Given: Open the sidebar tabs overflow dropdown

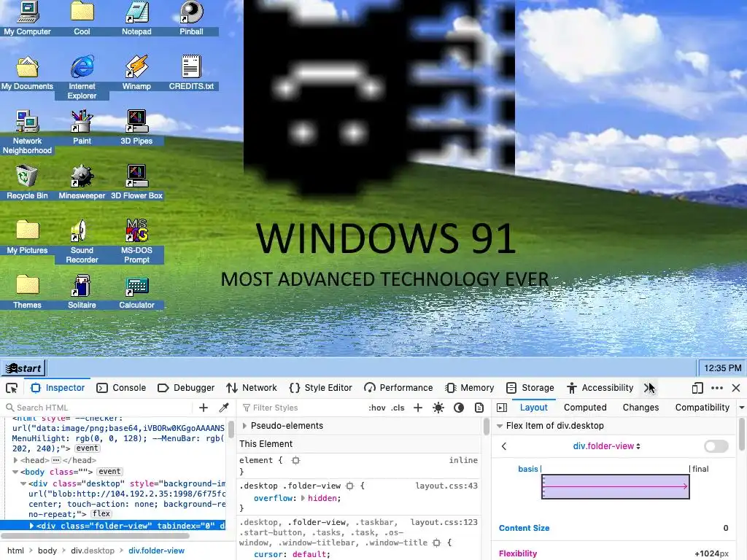Looking at the screenshot, I should click(742, 408).
